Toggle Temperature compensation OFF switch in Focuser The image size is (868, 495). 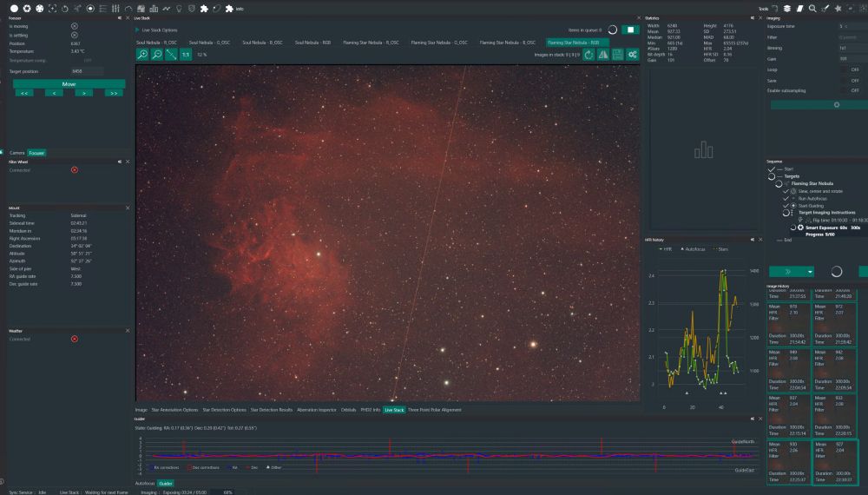[x=87, y=60]
